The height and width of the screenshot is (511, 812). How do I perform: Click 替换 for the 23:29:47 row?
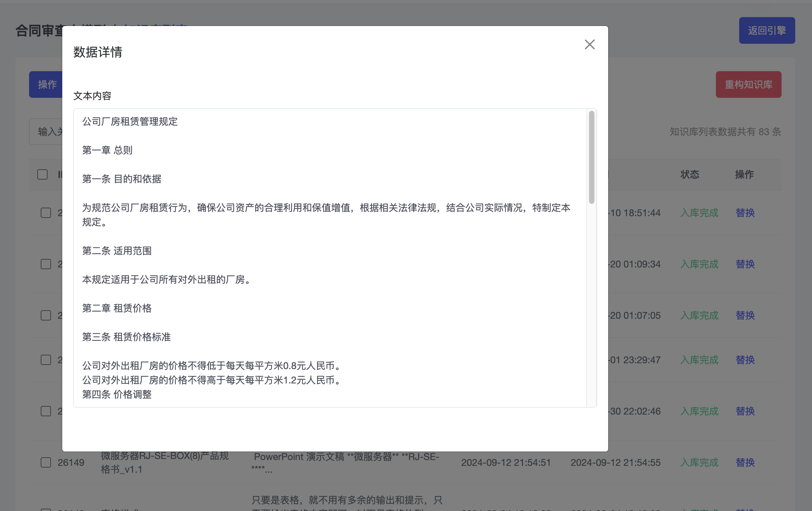pos(745,360)
